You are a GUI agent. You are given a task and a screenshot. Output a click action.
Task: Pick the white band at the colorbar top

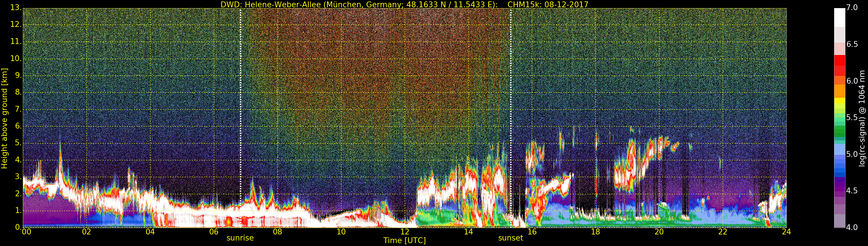(840, 18)
